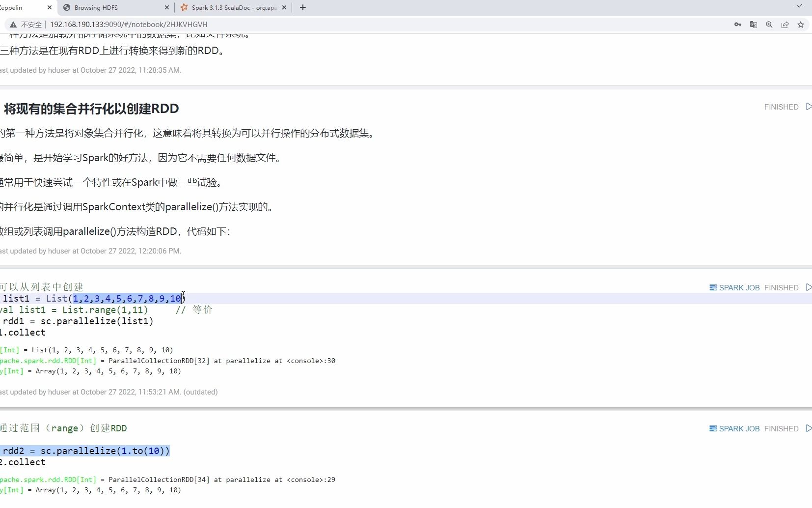The height and width of the screenshot is (508, 812).
Task: Close the Zeppelin browser tab
Action: point(50,7)
